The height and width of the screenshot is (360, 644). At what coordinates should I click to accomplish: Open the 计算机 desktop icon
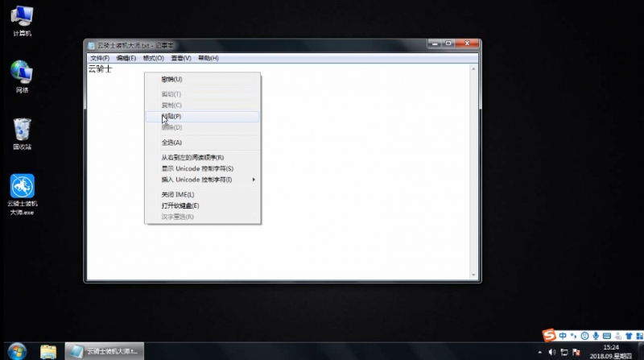22,21
